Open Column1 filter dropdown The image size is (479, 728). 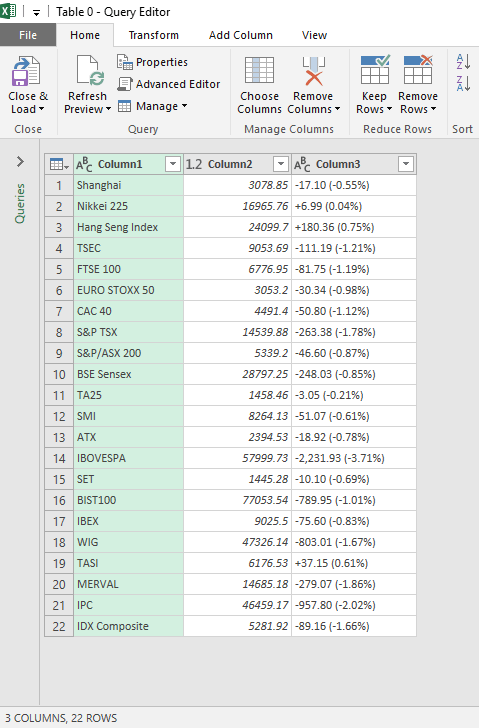[x=173, y=164]
